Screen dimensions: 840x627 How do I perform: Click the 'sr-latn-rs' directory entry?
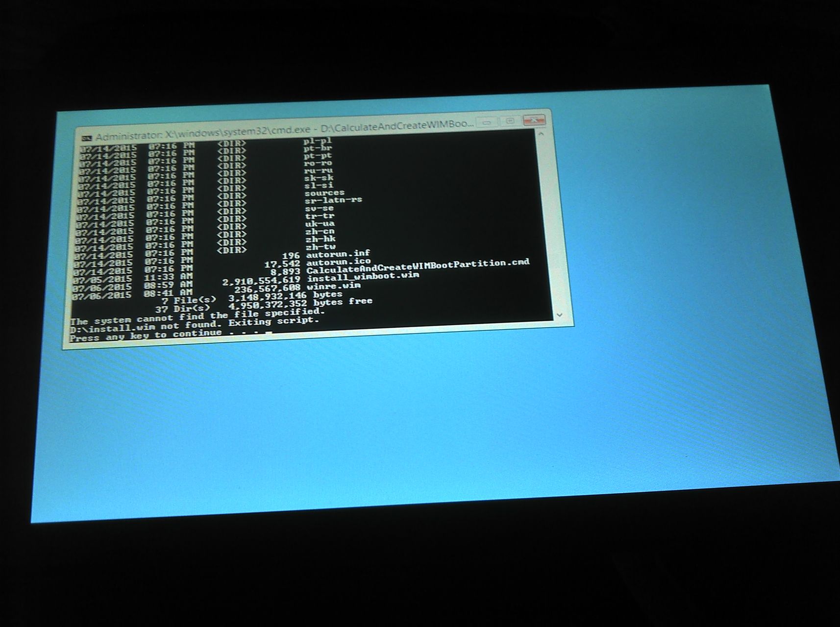pyautogui.click(x=333, y=200)
